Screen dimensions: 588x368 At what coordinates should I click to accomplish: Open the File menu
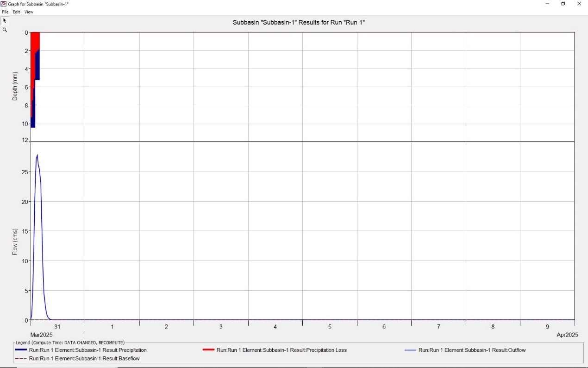5,12
